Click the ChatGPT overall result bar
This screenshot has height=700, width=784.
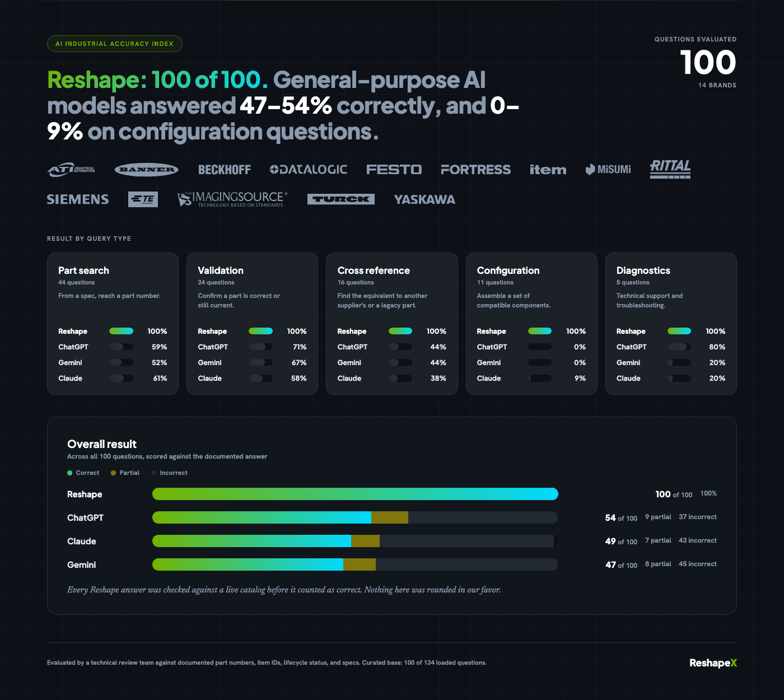pos(355,517)
